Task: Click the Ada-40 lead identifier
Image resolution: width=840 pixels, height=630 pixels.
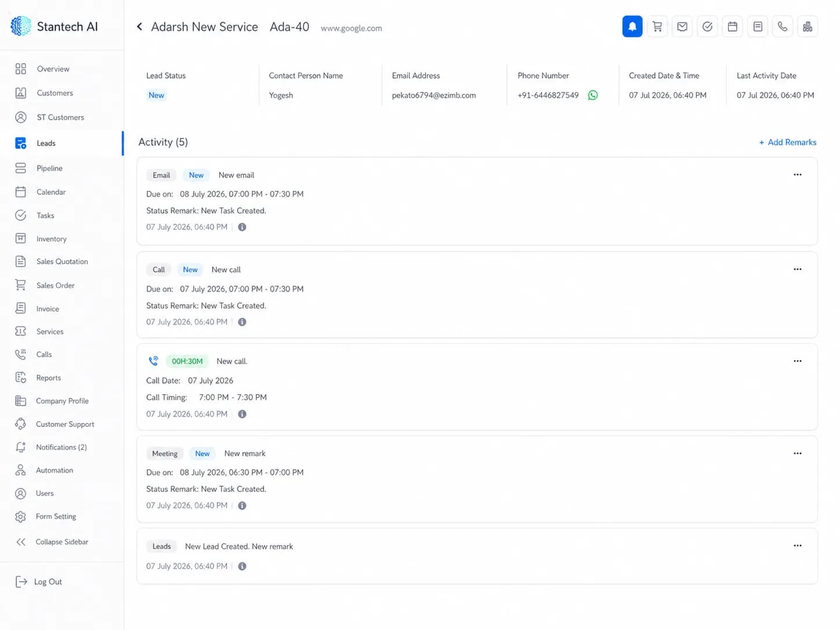Action: (x=289, y=27)
